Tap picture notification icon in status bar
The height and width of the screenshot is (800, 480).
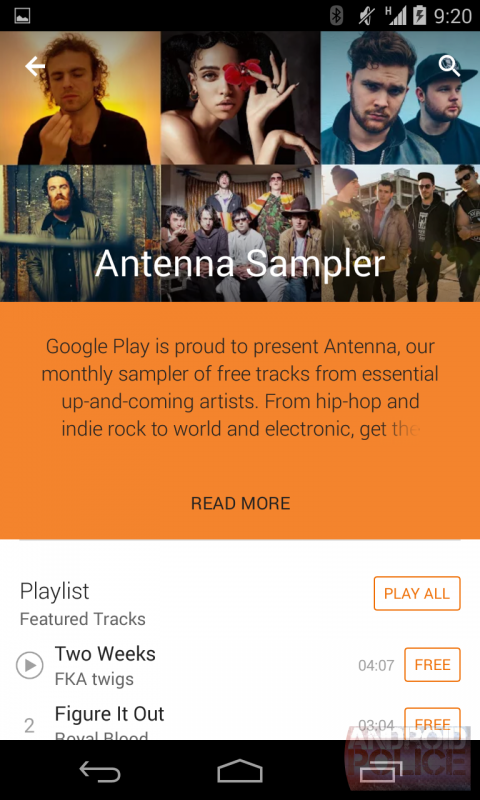(22, 16)
